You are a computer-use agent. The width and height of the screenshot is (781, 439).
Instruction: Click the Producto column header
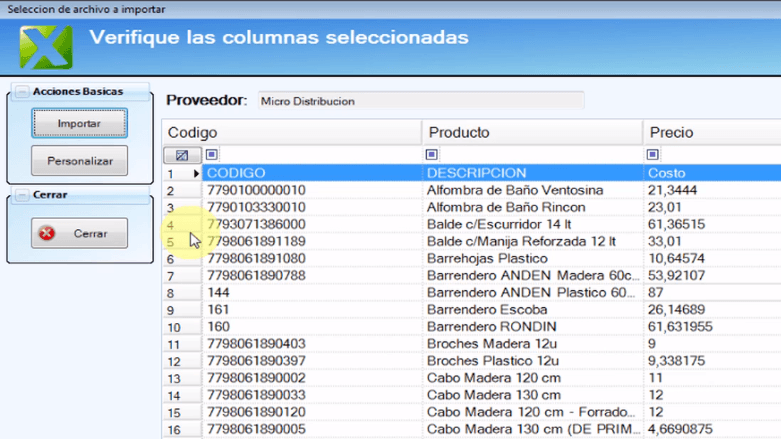click(532, 132)
